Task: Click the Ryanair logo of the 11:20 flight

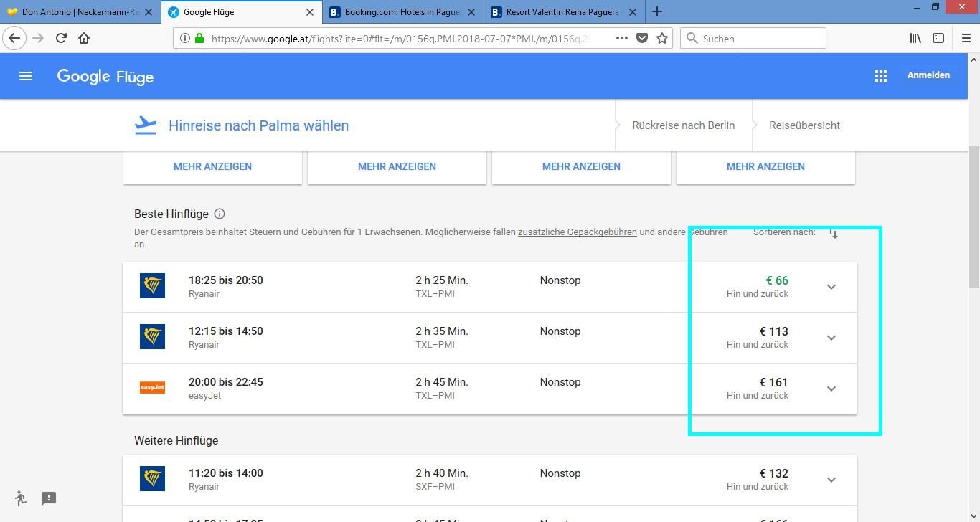Action: click(x=152, y=479)
